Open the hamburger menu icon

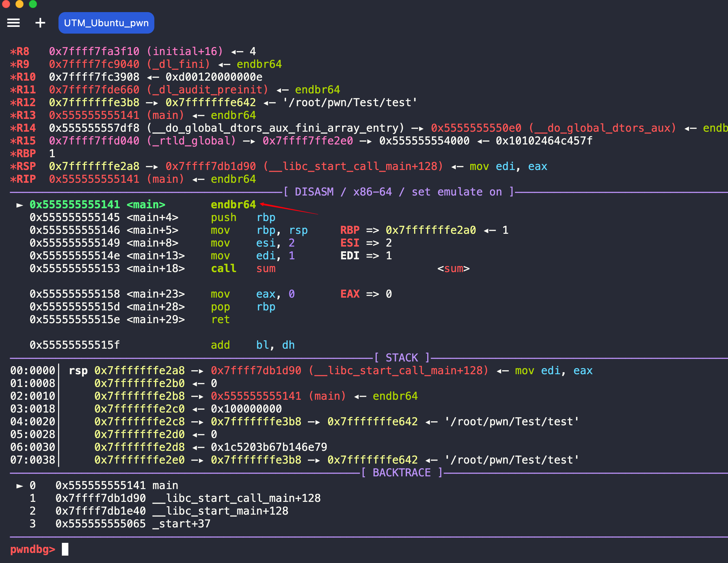pyautogui.click(x=13, y=23)
